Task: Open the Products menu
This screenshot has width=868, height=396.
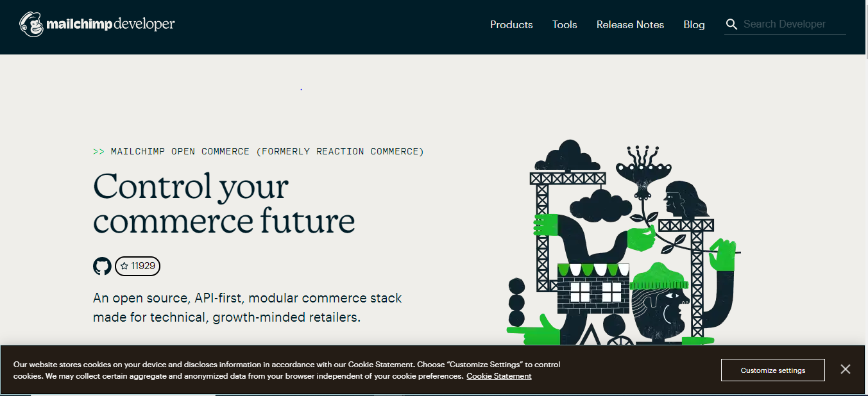Action: click(x=511, y=24)
